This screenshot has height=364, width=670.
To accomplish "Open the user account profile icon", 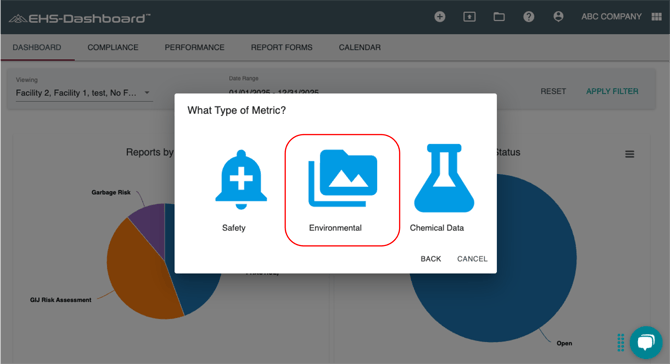I will point(558,16).
